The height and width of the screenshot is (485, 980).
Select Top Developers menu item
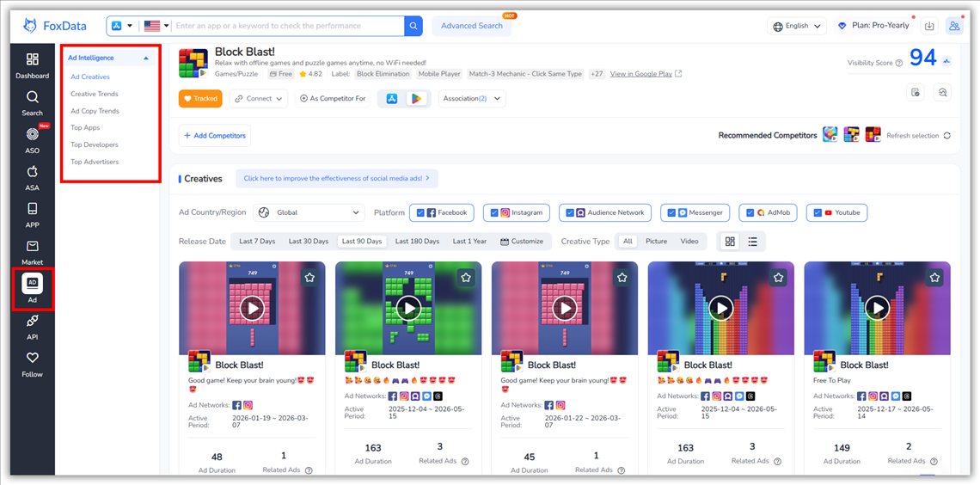(x=95, y=144)
